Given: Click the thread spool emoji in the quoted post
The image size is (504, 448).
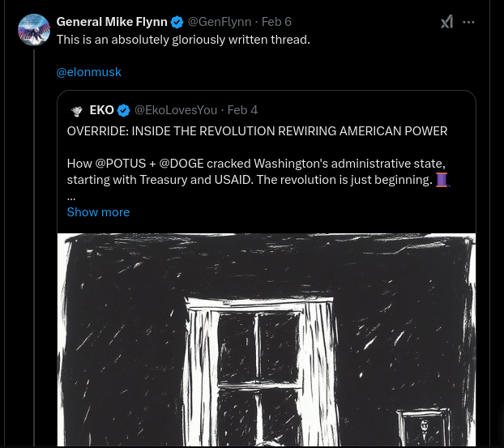Looking at the screenshot, I should 442,179.
